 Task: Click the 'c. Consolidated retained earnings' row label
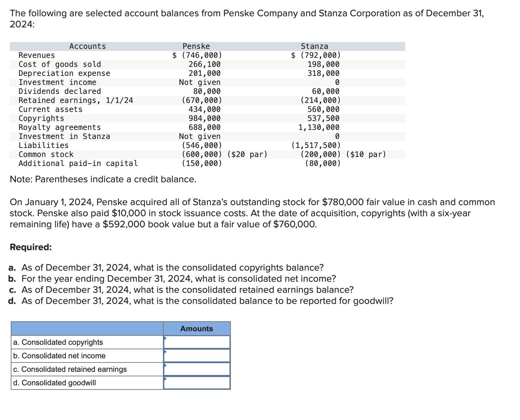[x=70, y=369]
